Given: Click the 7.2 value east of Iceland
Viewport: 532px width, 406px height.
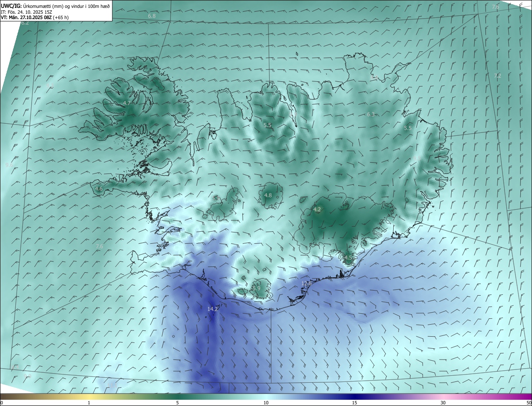Looking at the screenshot, I should point(498,76).
